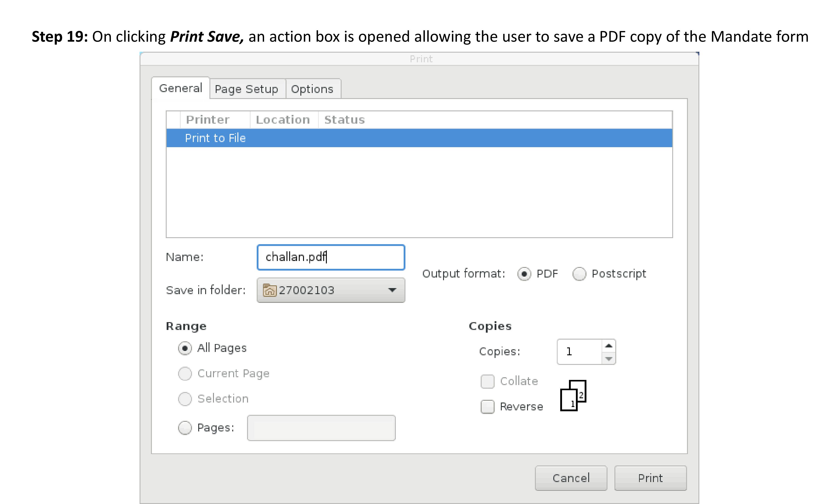This screenshot has height=504, width=840.
Task: Click the Copies number field
Action: (579, 351)
